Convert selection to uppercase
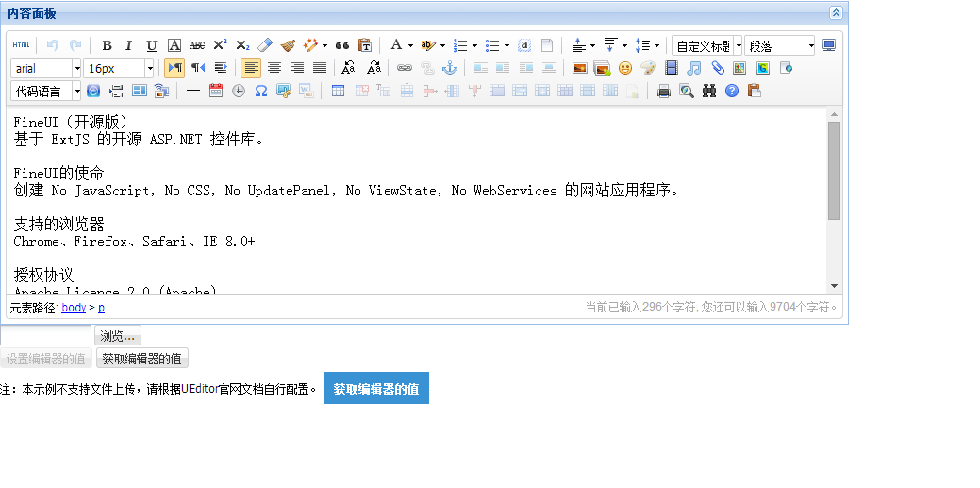 (349, 68)
